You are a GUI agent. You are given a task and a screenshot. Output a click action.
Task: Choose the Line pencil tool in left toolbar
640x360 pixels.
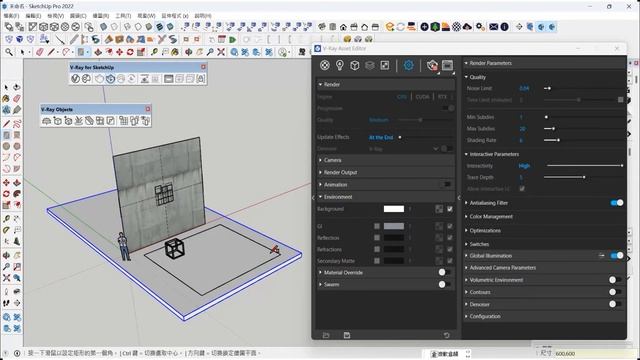[x=6, y=124]
